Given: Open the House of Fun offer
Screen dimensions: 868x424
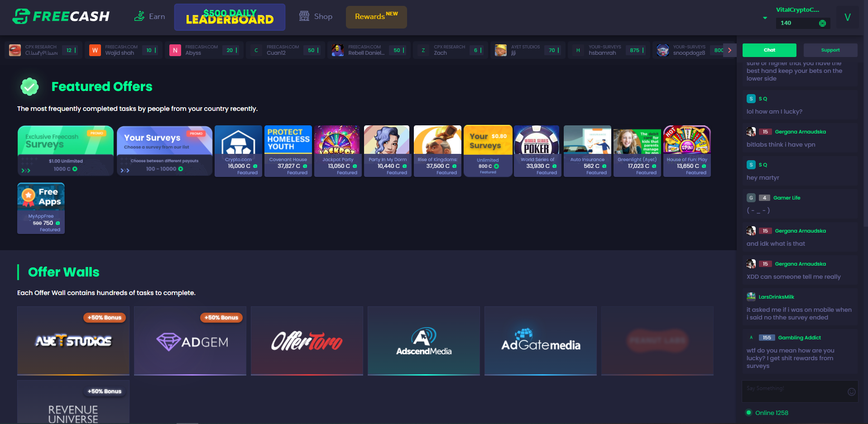Looking at the screenshot, I should click(687, 151).
